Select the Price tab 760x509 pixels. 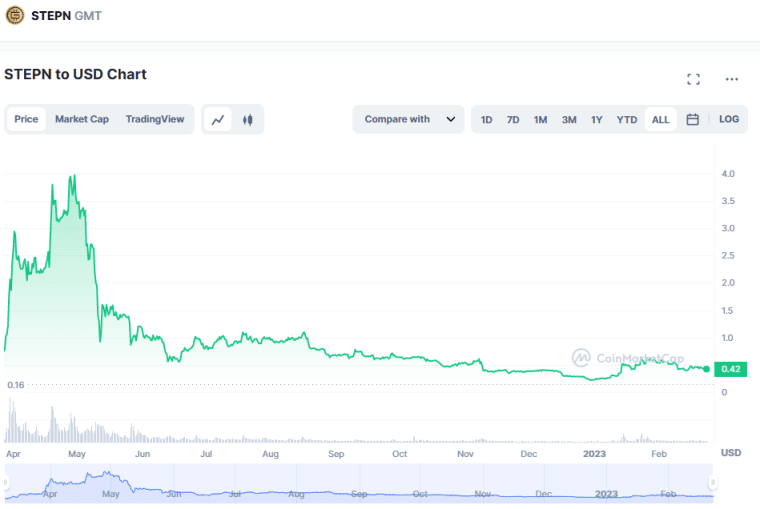click(26, 119)
